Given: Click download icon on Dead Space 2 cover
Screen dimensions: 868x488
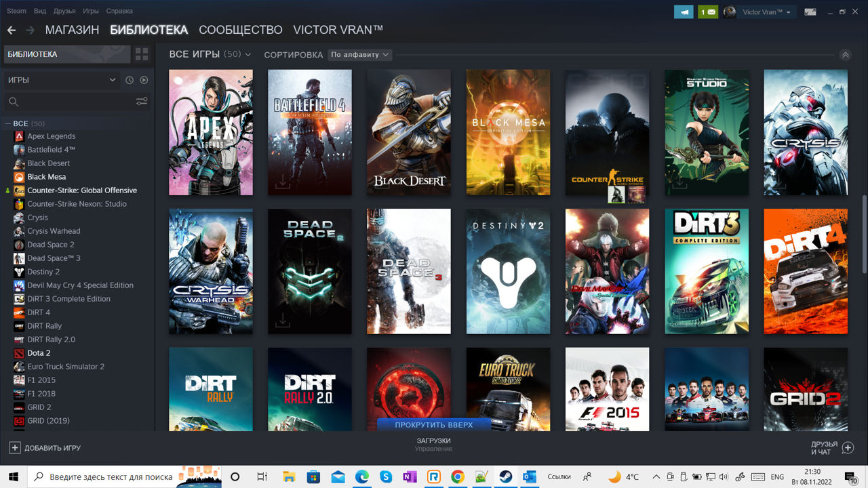Looking at the screenshot, I should coord(283,320).
